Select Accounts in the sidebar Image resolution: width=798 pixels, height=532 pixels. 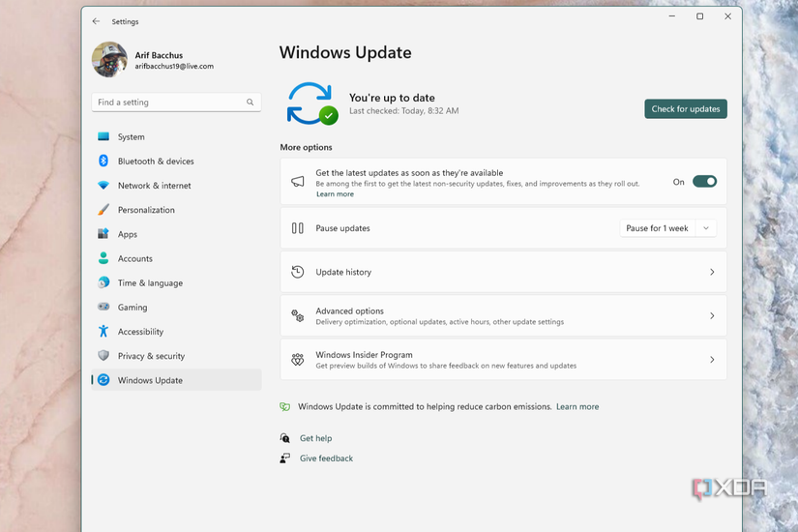coord(177,258)
